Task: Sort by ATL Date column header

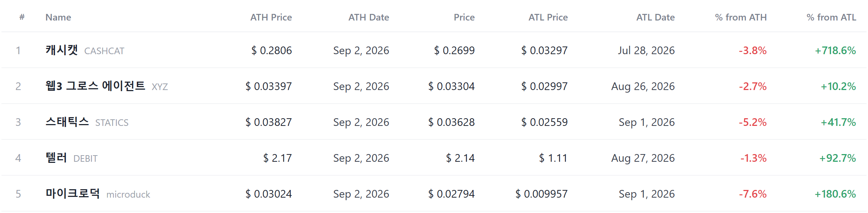Action: point(655,17)
